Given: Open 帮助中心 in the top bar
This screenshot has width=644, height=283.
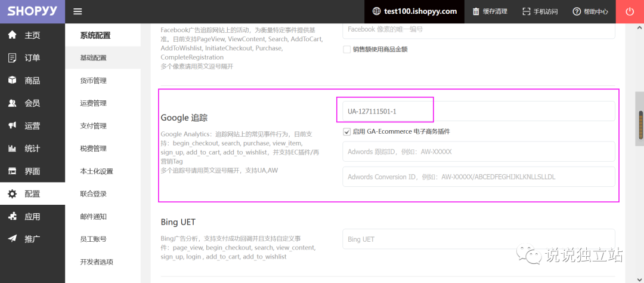Looking at the screenshot, I should pyautogui.click(x=596, y=11).
